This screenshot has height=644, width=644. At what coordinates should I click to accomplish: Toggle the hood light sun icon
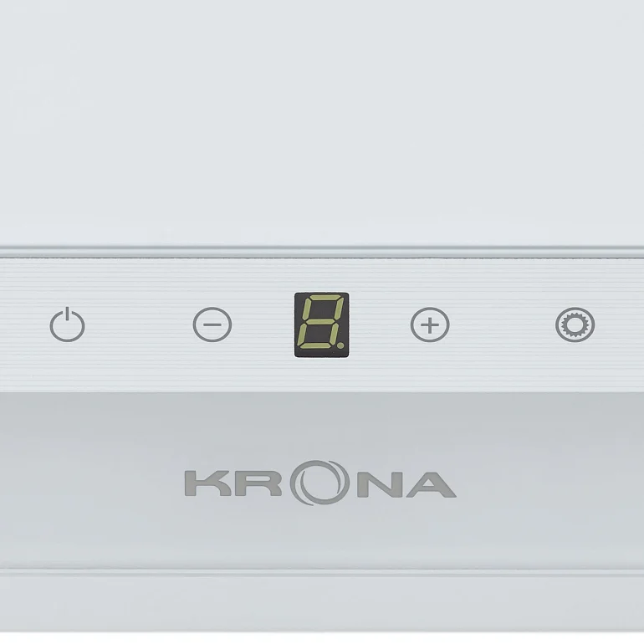(x=575, y=325)
